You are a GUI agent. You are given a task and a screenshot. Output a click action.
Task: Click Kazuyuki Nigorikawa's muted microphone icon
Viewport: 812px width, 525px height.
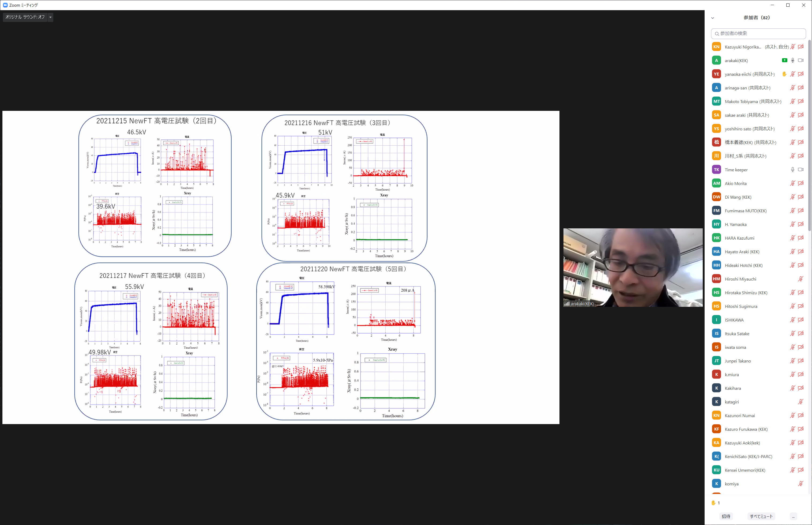(792, 47)
